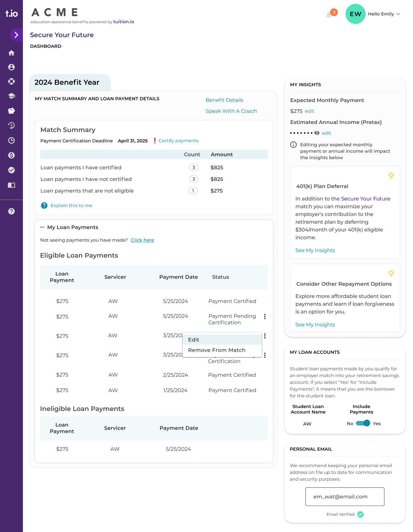Screen dimensions: 413x532
Task: Click the t.io logo
Action: pos(12,14)
